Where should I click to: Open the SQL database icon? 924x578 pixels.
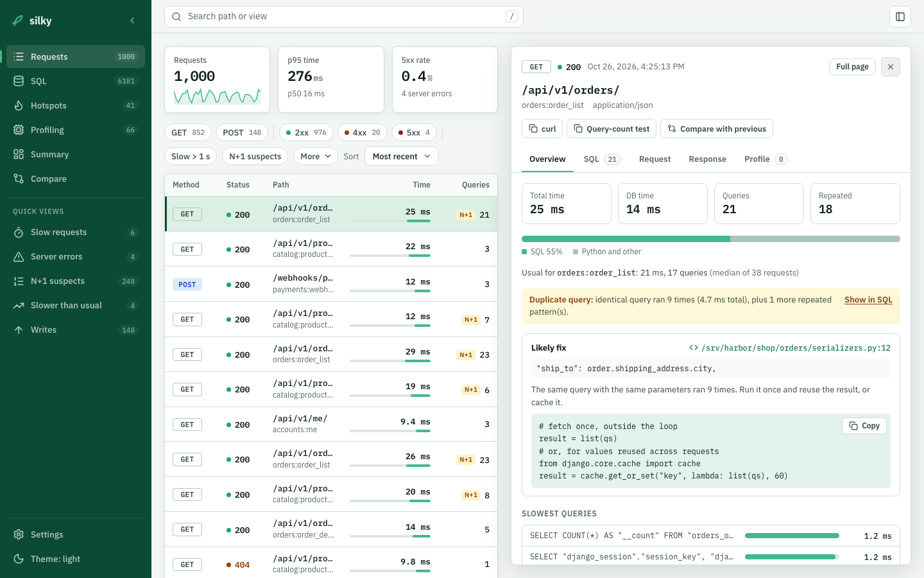(19, 81)
